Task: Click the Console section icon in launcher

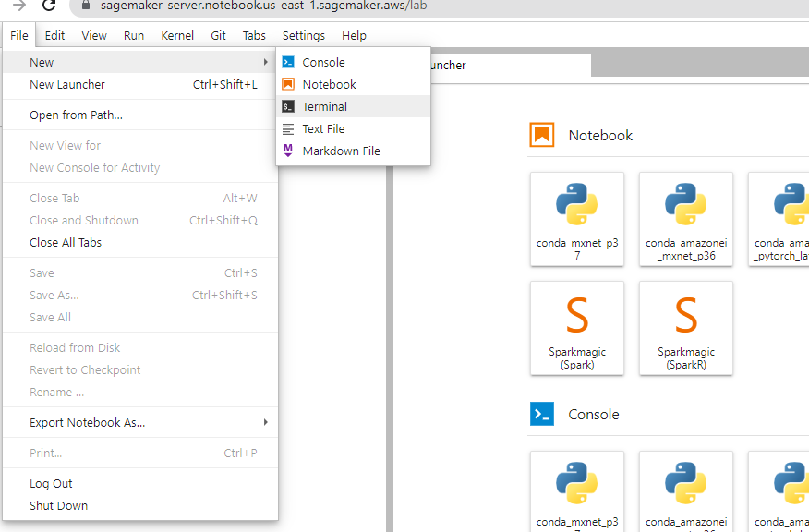Action: (x=542, y=414)
